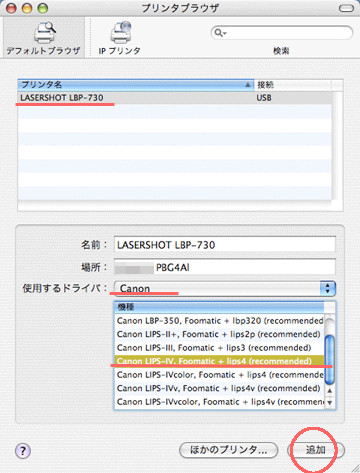Choose Canon LIPS-IVvcolor lips4v driver
This screenshot has width=360, height=473.
tap(219, 402)
